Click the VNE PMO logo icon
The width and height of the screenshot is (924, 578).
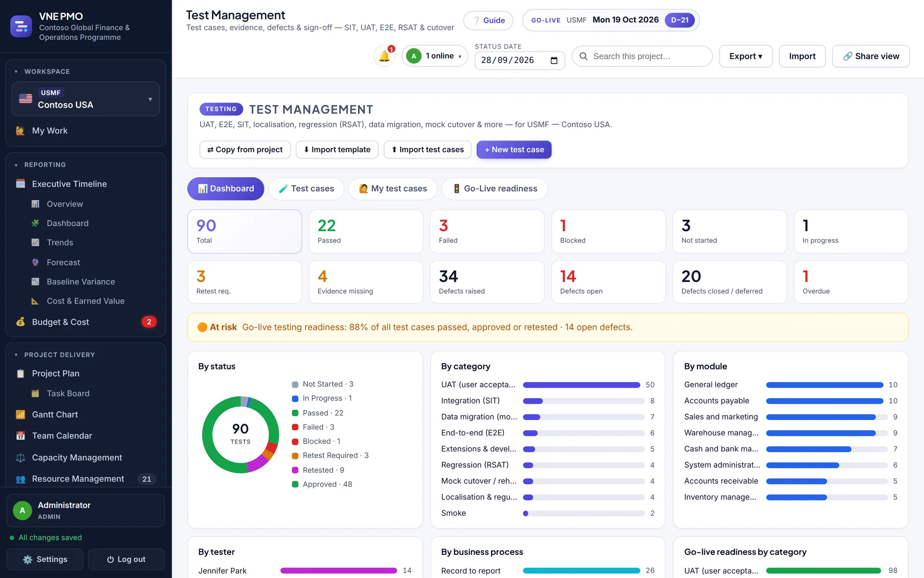pyautogui.click(x=21, y=26)
